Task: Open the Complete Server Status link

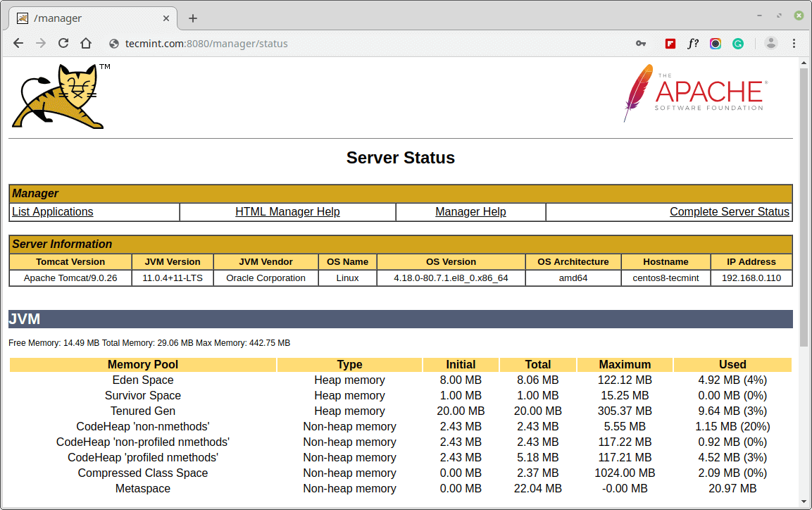Action: pyautogui.click(x=730, y=212)
